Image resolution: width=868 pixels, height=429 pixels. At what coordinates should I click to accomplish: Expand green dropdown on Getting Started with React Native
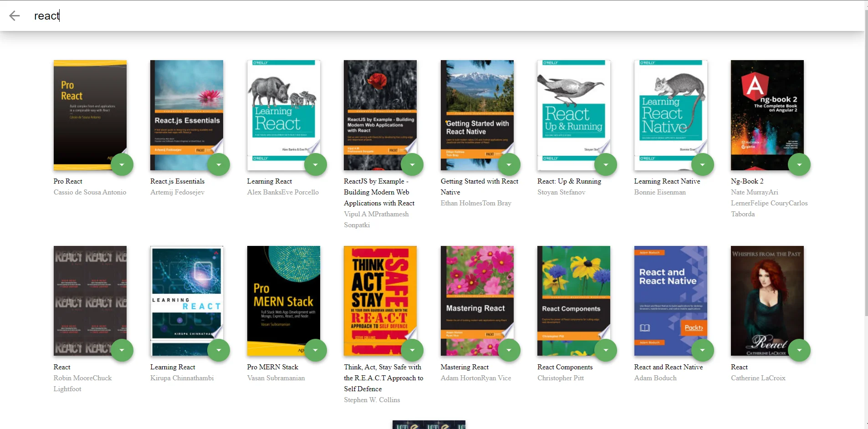point(509,164)
